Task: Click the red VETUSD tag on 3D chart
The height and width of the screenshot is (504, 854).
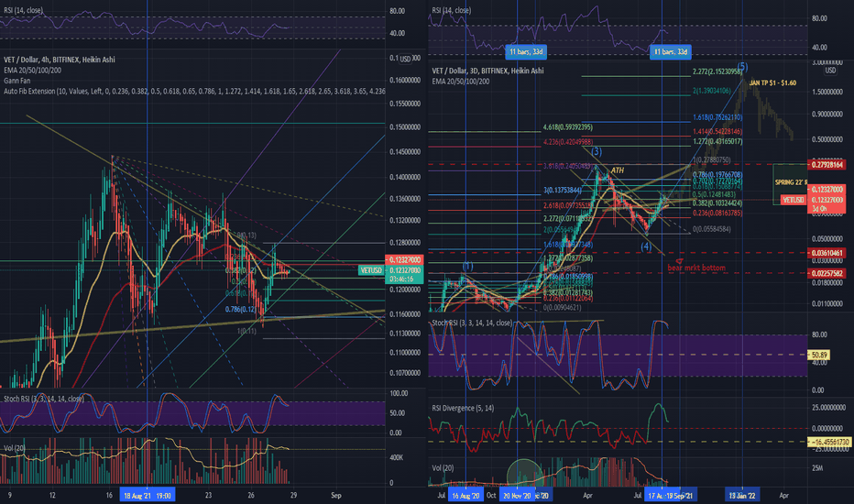Action: tap(792, 200)
